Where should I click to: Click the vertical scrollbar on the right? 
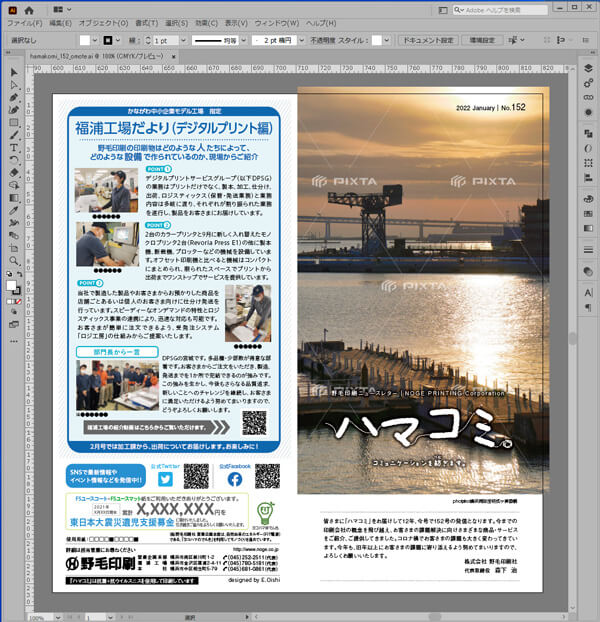point(572,338)
